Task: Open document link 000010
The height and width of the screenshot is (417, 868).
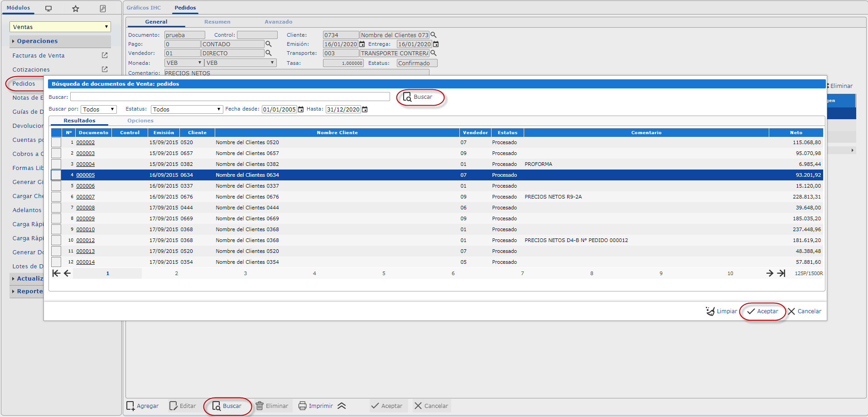Action: [x=86, y=229]
